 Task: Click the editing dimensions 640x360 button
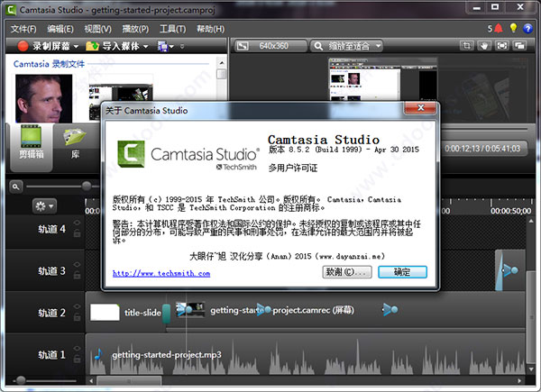[x=270, y=46]
